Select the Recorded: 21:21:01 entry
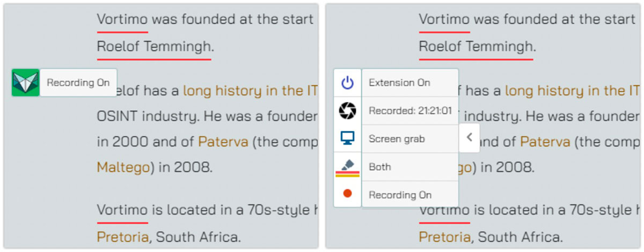 pos(410,111)
